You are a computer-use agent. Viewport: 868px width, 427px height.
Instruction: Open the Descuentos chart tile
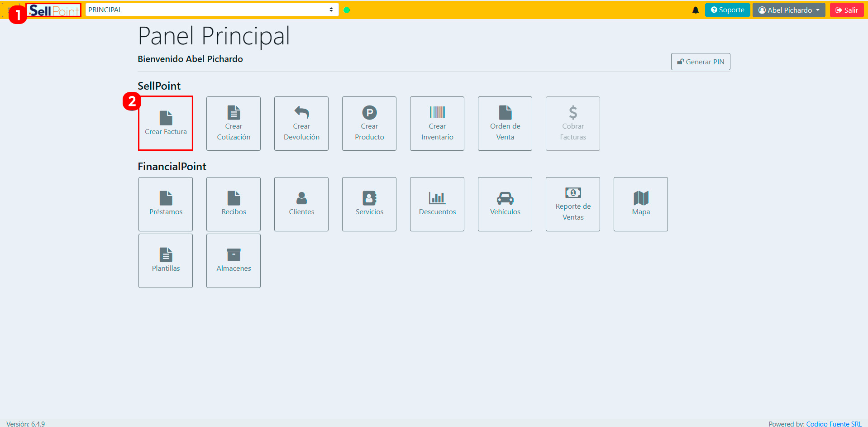click(437, 204)
